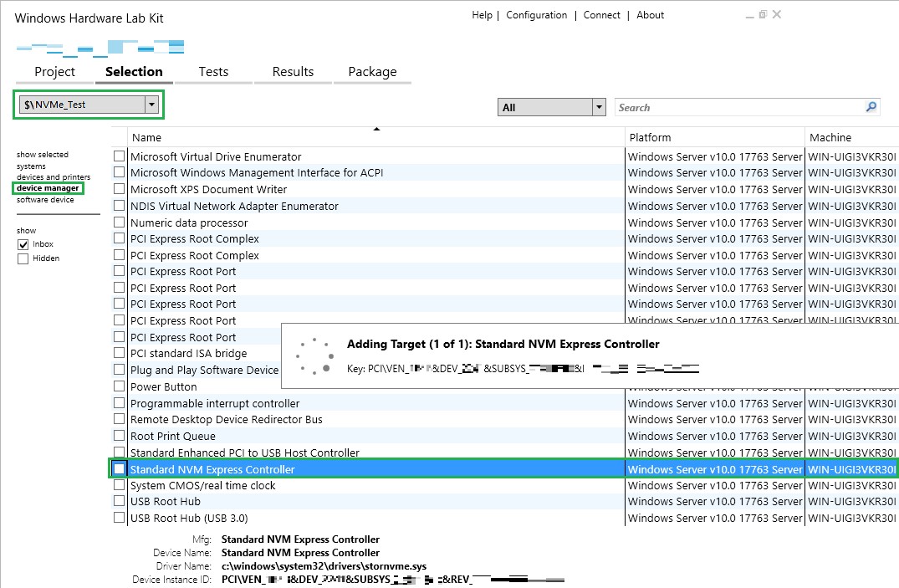Switch to the systems view
Viewport: 899px width, 588px height.
point(31,166)
